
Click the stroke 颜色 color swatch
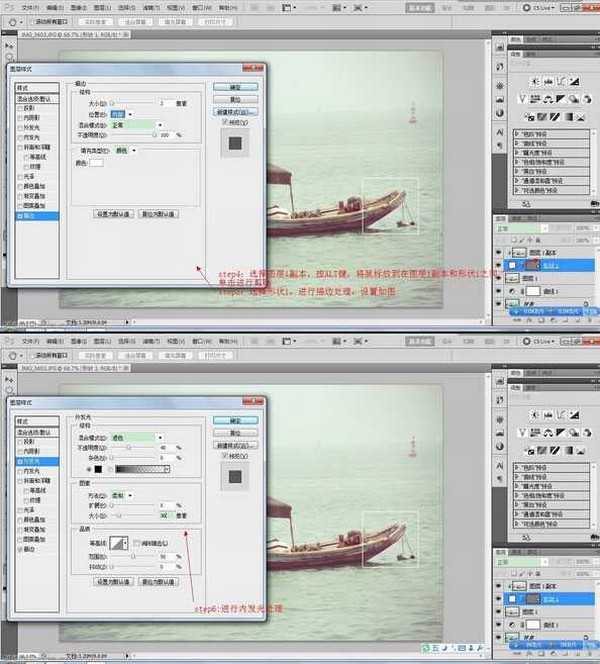coord(97,162)
